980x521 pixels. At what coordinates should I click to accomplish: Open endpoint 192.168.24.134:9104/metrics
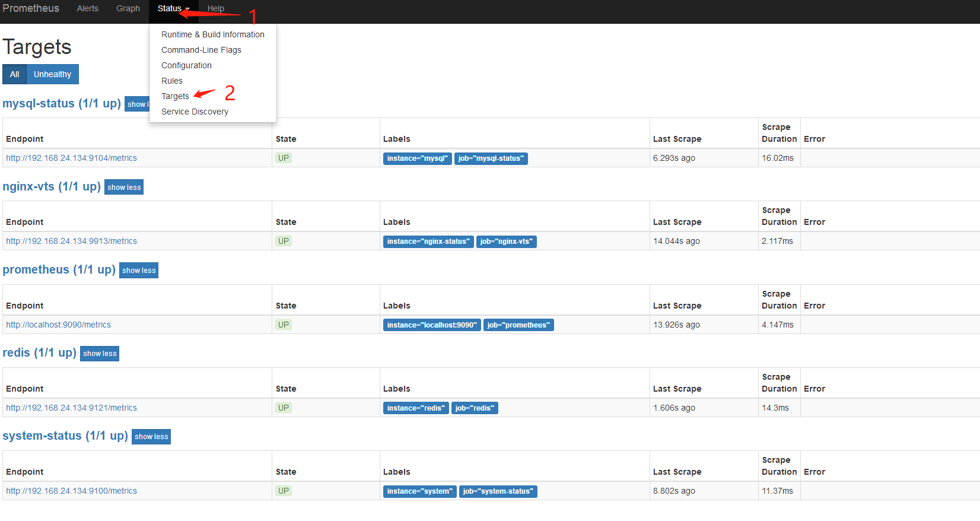(71, 158)
